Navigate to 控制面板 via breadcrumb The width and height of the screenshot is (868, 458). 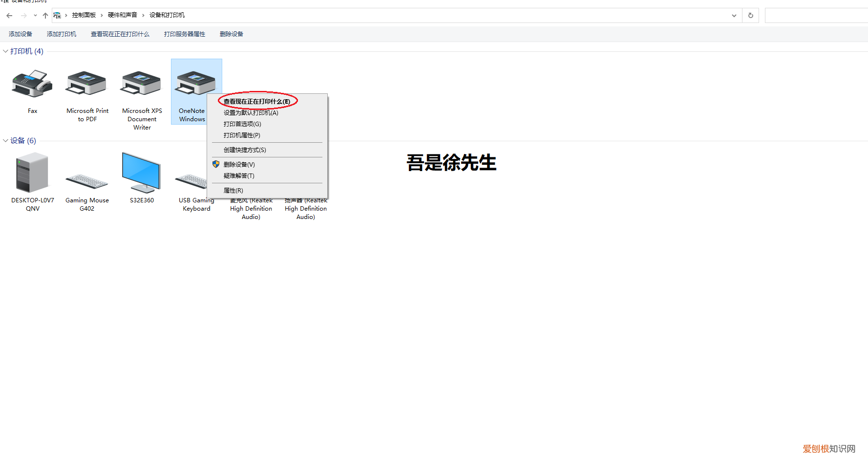click(x=84, y=15)
